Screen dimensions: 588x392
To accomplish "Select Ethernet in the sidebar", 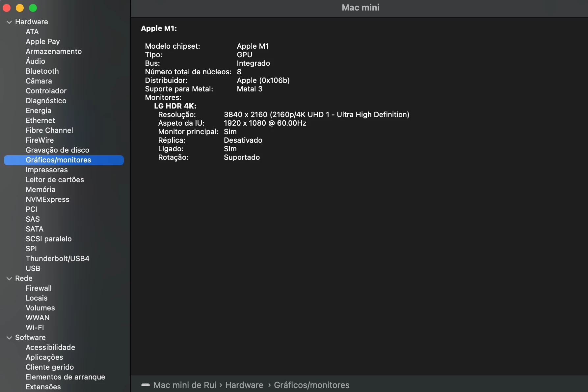I will pos(40,121).
